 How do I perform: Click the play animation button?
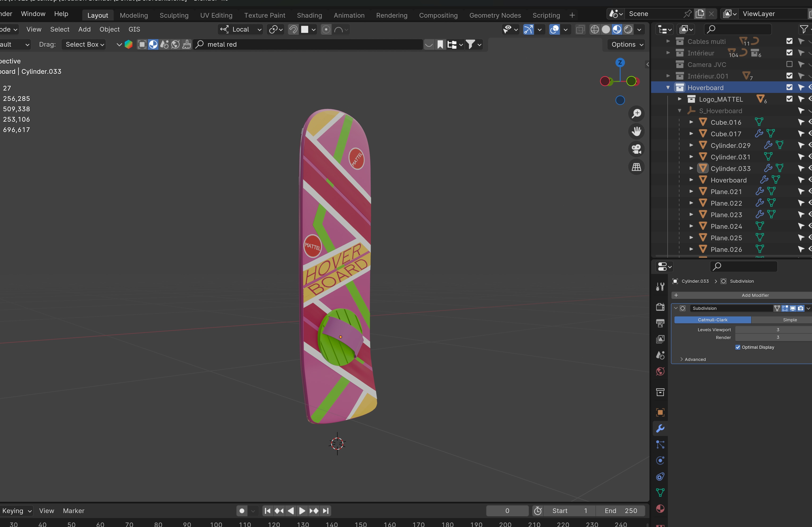(x=302, y=511)
